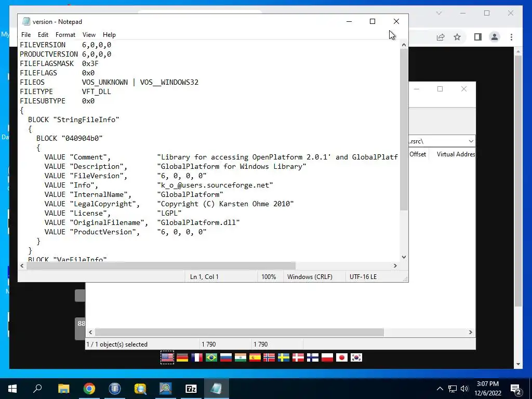Open the Notepad Edit menu
Screen dimensions: 532x399
pyautogui.click(x=43, y=35)
